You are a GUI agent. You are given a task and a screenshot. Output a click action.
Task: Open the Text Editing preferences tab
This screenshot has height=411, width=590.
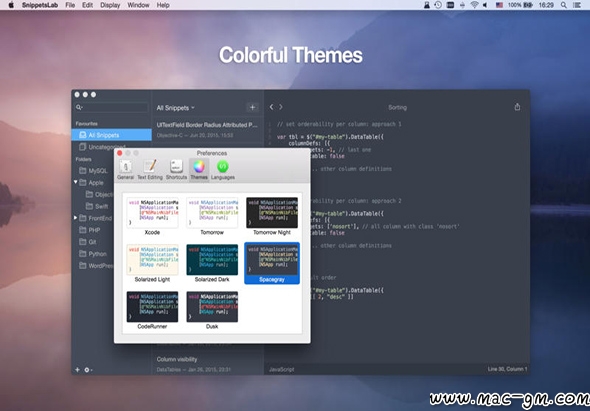(150, 170)
